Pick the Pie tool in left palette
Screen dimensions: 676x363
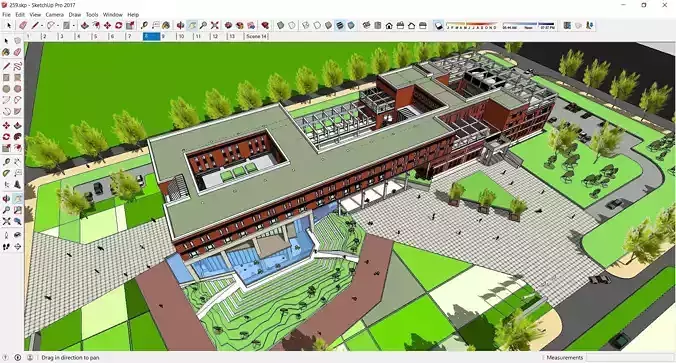[x=17, y=111]
